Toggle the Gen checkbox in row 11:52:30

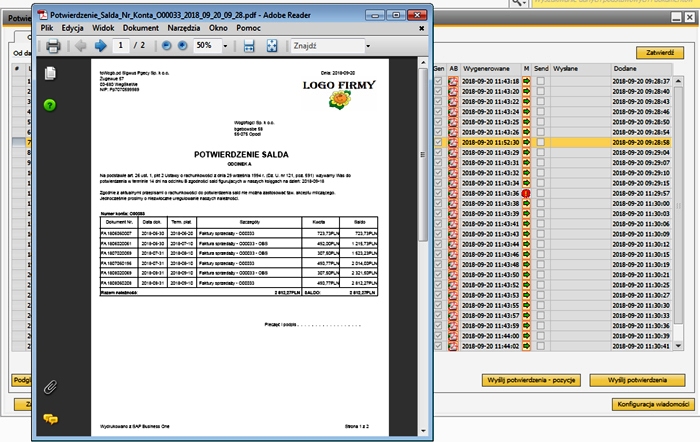[x=438, y=142]
